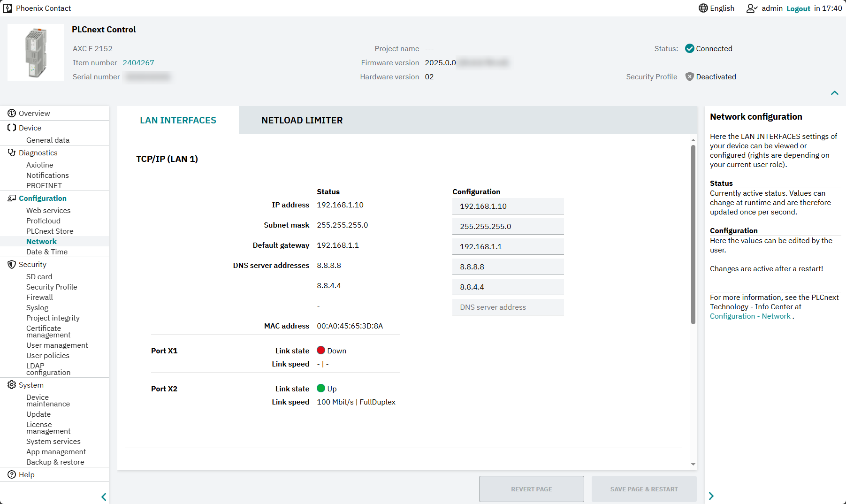
Task: Click the scrollbar down arrow
Action: click(693, 464)
